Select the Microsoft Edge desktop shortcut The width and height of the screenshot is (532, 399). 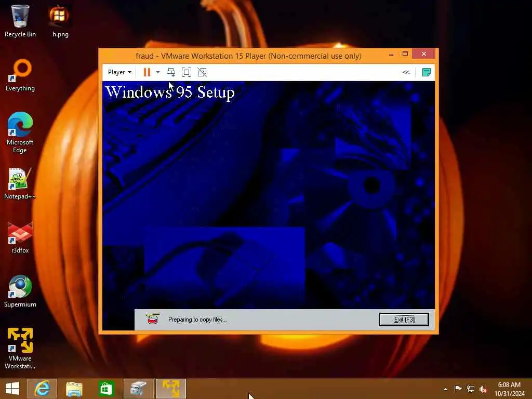pos(20,133)
